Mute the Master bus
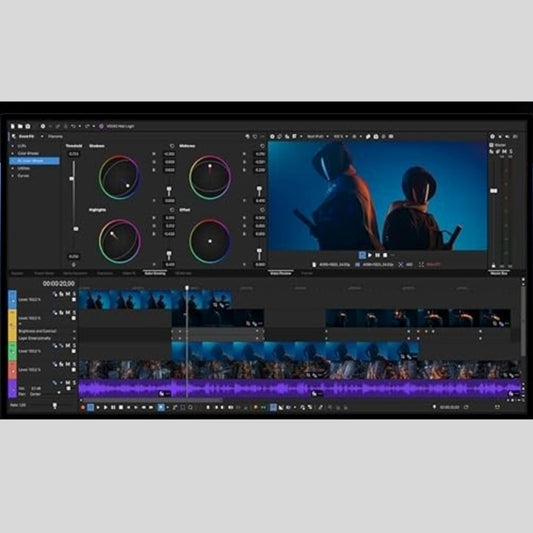 click(504, 152)
